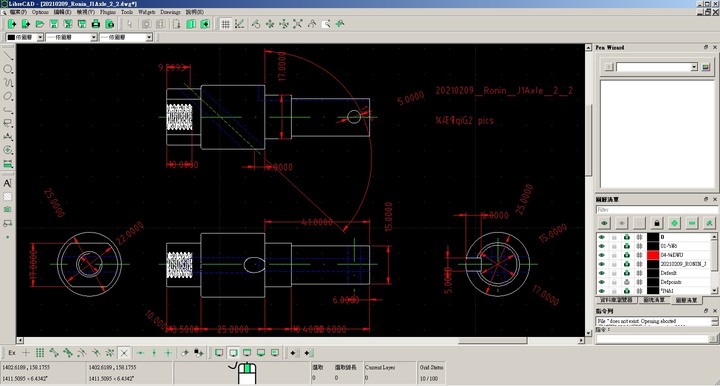Click the red color swatch of layer 04

click(653, 255)
